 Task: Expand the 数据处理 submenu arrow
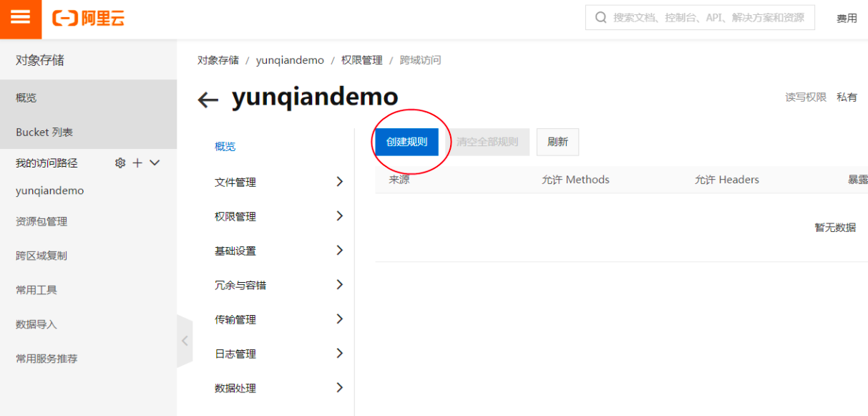[340, 388]
